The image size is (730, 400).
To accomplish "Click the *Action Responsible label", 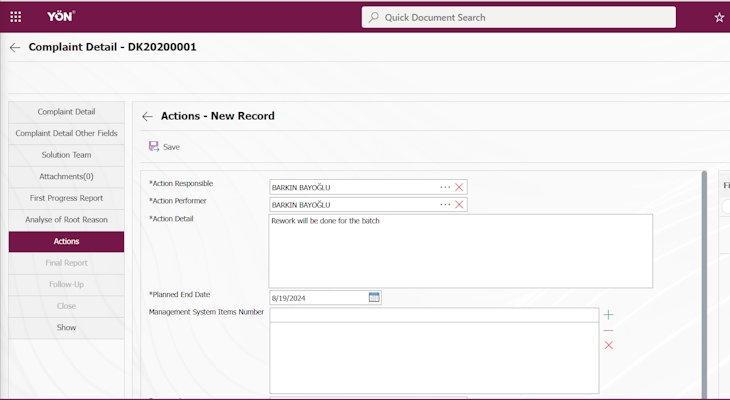I will (181, 183).
